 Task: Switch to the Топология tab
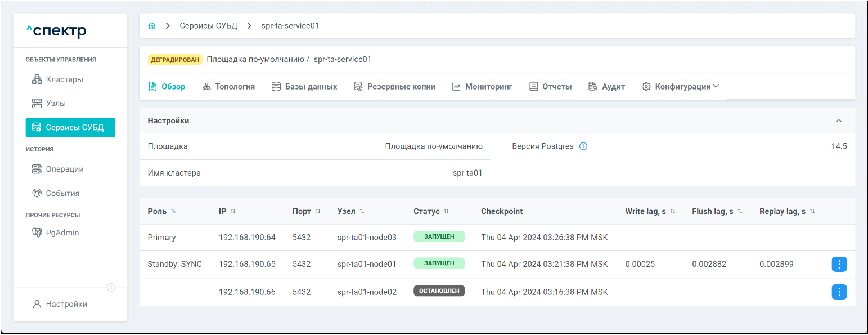click(228, 87)
